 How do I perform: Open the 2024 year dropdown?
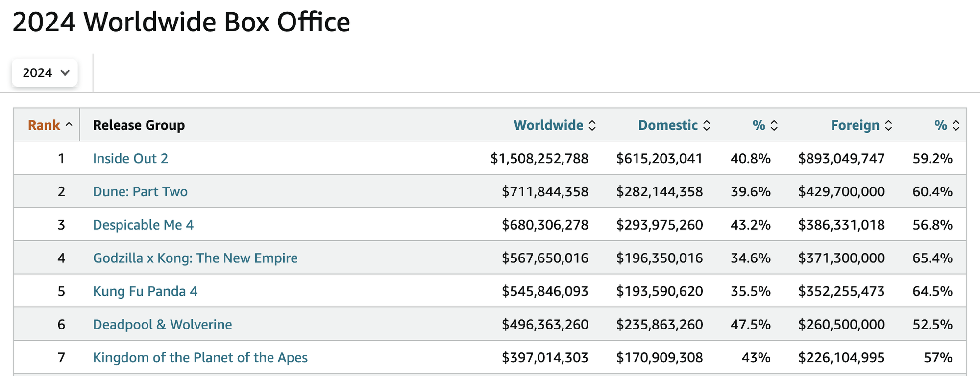(x=45, y=73)
